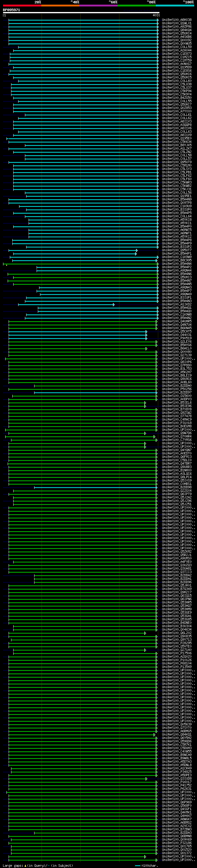Open the UniRef100_C5M7K1 label
This screenshot has height=868, width=197.
point(176,745)
